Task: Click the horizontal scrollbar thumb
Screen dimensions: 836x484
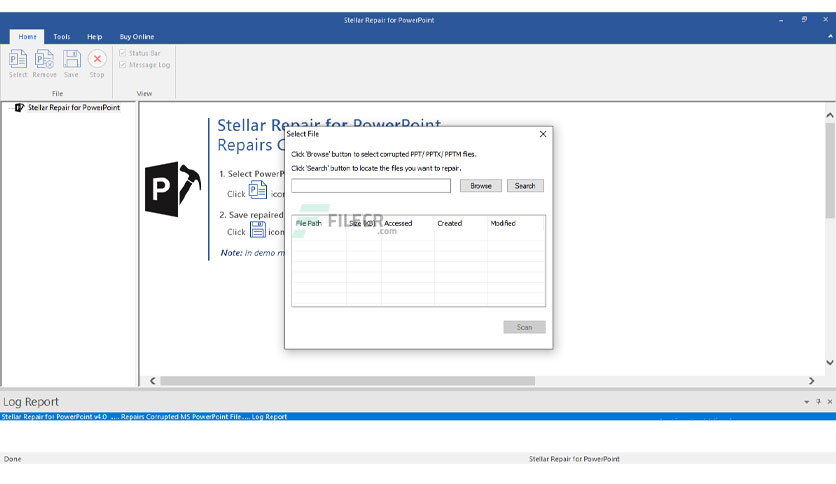Action: click(347, 381)
